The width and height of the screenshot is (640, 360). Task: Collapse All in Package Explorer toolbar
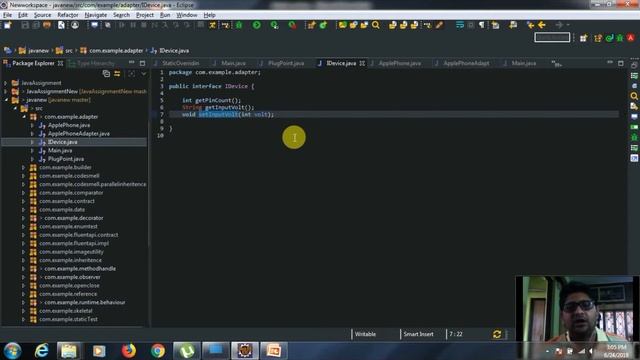(106, 74)
